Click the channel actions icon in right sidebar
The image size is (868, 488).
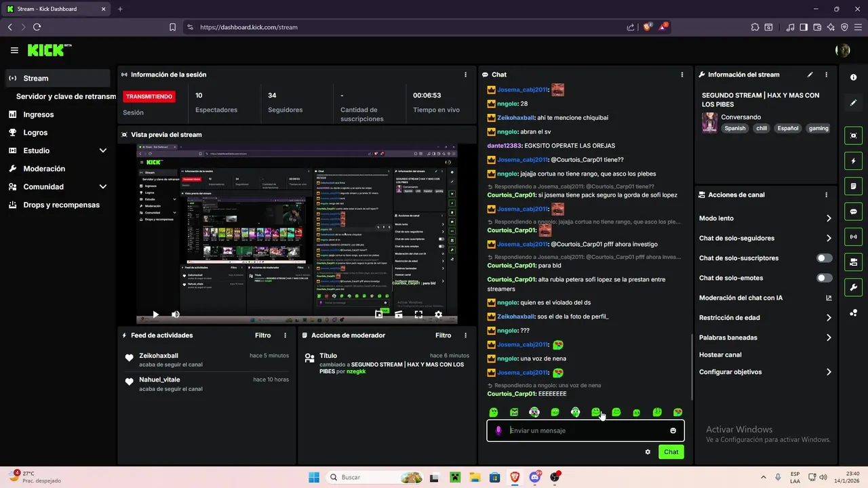tap(854, 262)
